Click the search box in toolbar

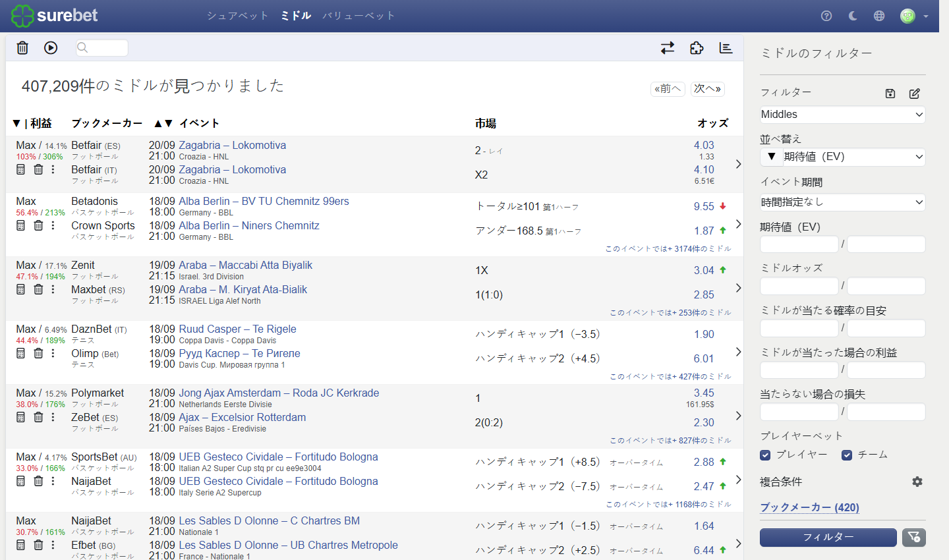[x=101, y=47]
